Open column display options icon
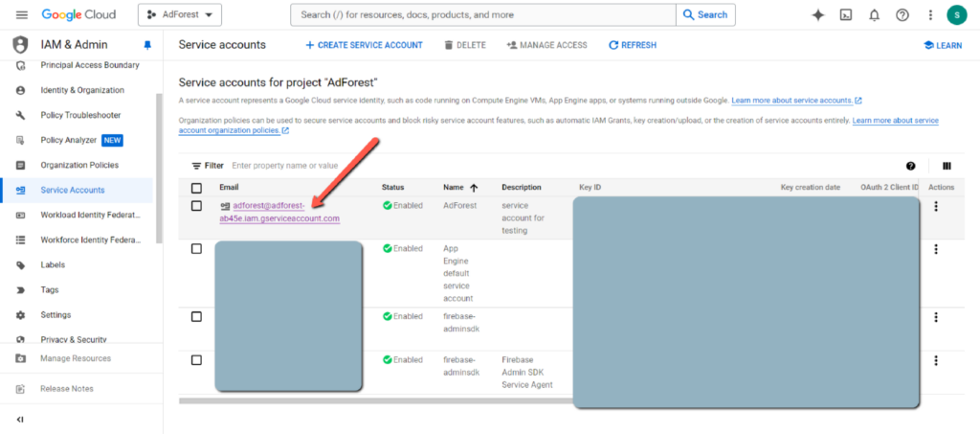Viewport: 980px width, 434px height. click(947, 166)
